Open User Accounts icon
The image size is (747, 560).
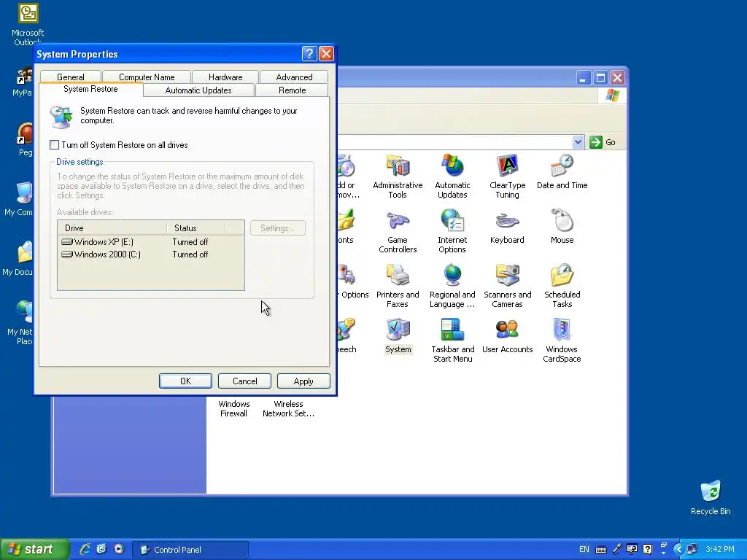pyautogui.click(x=507, y=336)
